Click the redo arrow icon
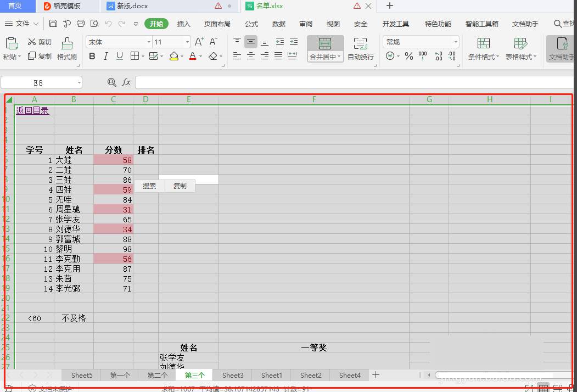 (x=121, y=24)
